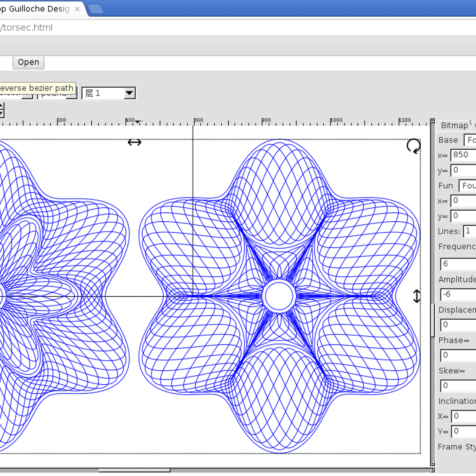Click the Lines input field
Screen dimensions: 476x476
469,231
